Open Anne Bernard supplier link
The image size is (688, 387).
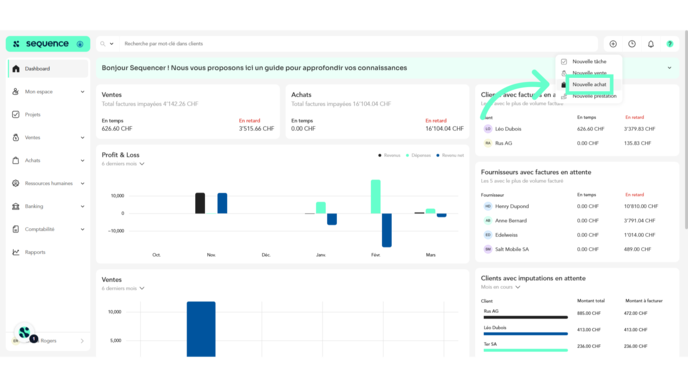511,221
